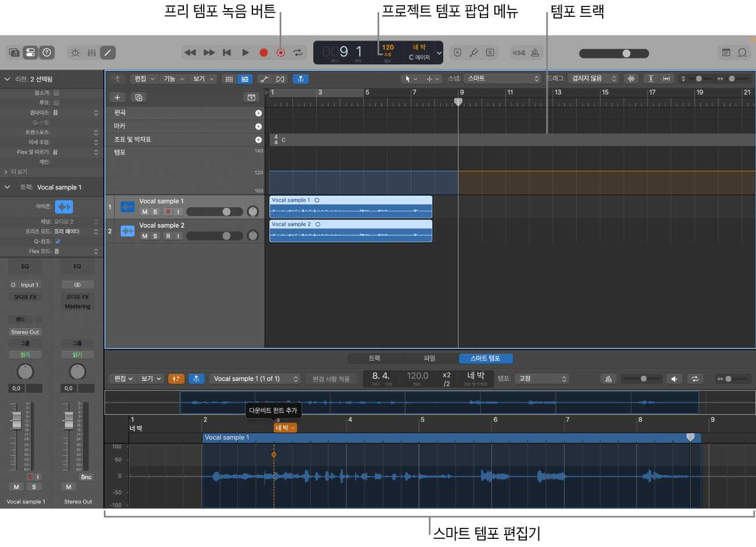Screen dimensions: 756x547
Task: Show the Smart Controls dial icon
Action: point(75,53)
